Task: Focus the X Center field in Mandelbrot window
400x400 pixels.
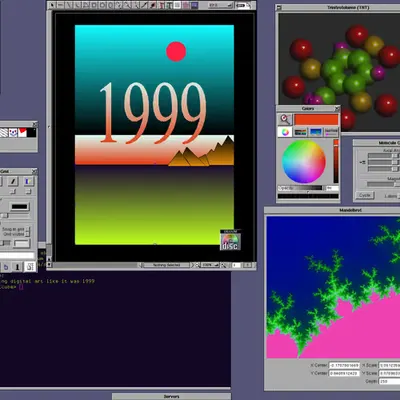Action: tap(344, 365)
